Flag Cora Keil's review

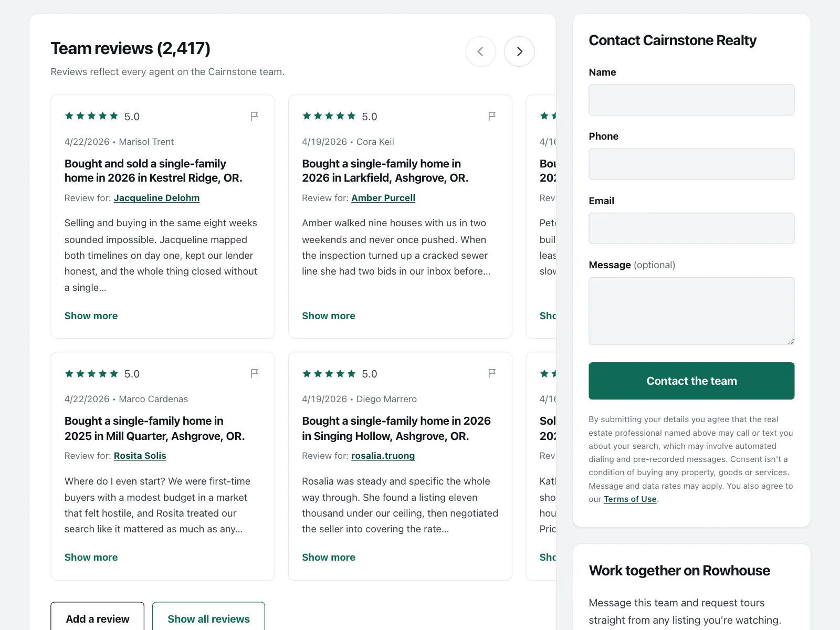pyautogui.click(x=492, y=116)
